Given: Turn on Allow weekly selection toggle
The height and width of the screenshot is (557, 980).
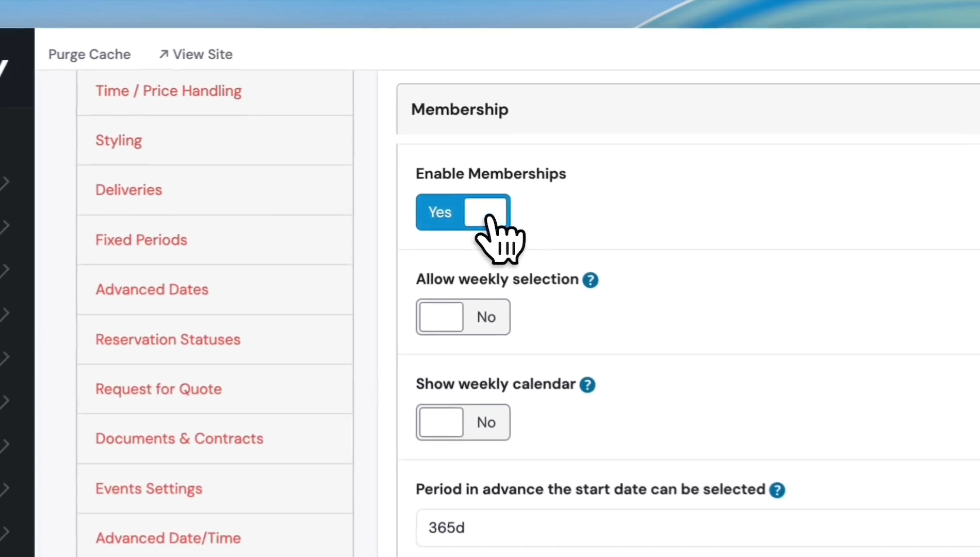Looking at the screenshot, I should [463, 317].
